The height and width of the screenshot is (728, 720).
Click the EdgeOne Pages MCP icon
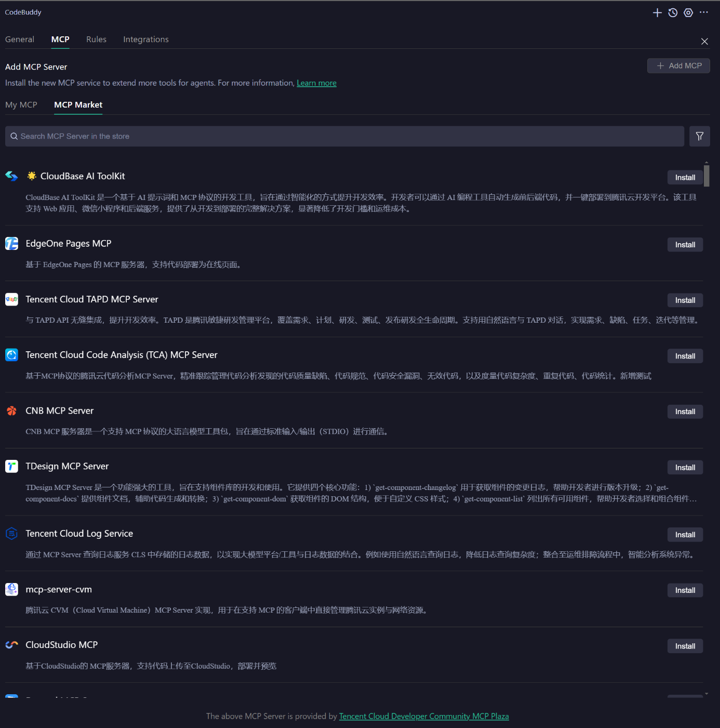coord(11,244)
